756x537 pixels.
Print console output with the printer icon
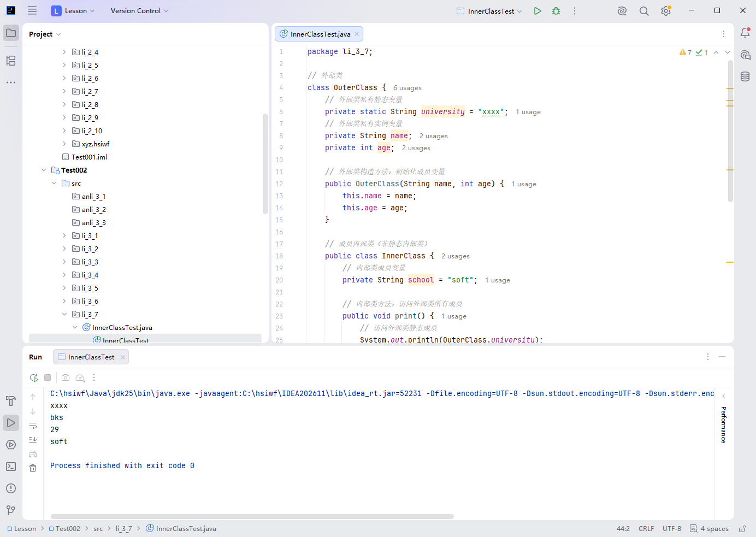pos(33,454)
